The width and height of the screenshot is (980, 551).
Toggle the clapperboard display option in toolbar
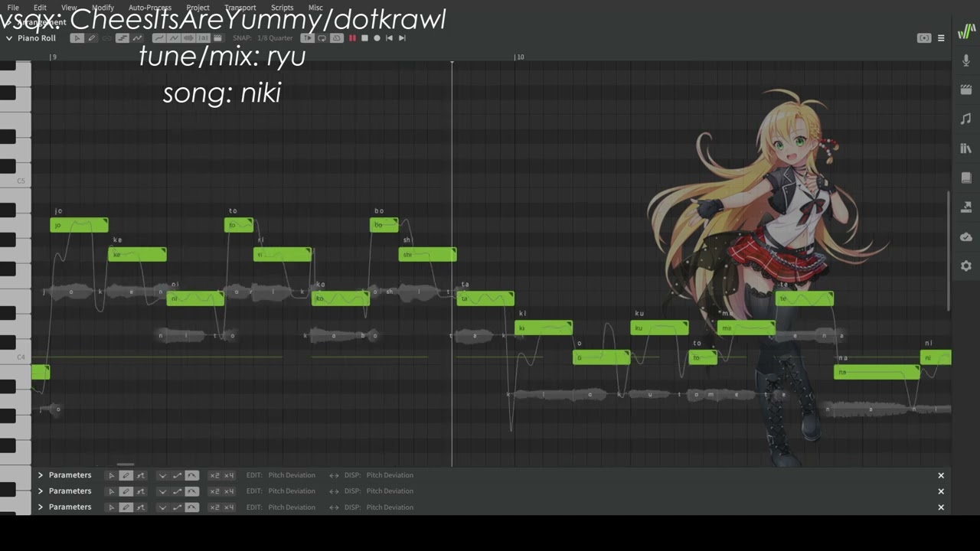tap(218, 38)
